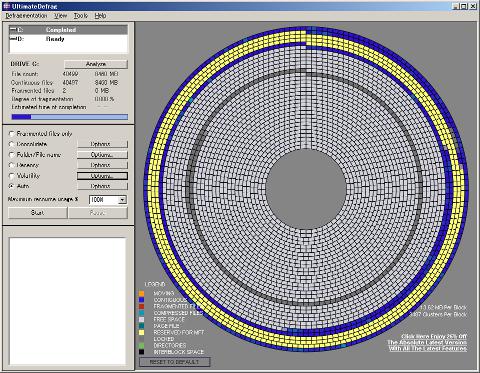This screenshot has height=373, width=480.
Task: Open the View menu
Action: 61,16
